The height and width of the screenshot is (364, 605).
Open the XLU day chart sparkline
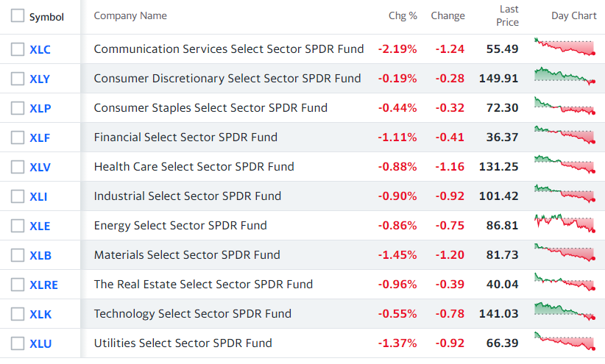coord(565,341)
